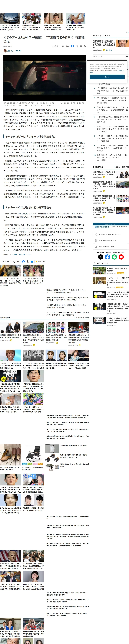Open 博士課程で学んだというより学ぶ headline
Viewport: 129px width, 644px height.
pyautogui.click(x=68, y=545)
